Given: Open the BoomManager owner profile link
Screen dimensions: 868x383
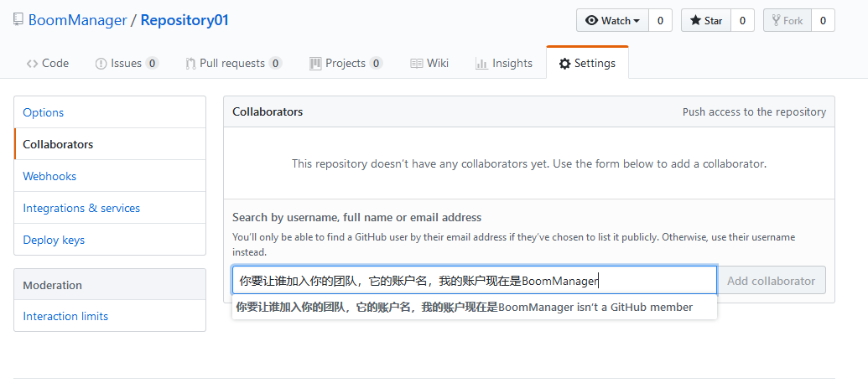Looking at the screenshot, I should (x=77, y=20).
